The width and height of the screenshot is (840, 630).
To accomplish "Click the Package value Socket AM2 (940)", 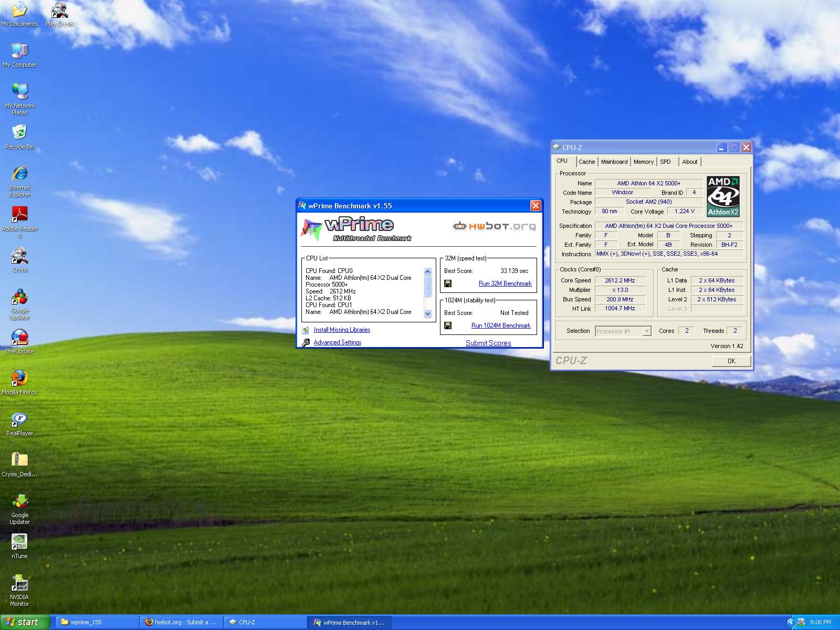I will [648, 202].
